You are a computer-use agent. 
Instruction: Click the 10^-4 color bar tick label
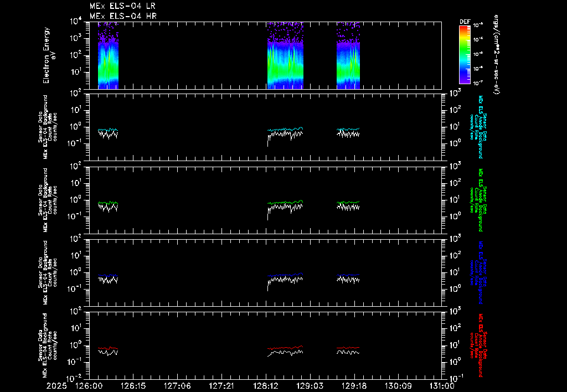(x=478, y=40)
